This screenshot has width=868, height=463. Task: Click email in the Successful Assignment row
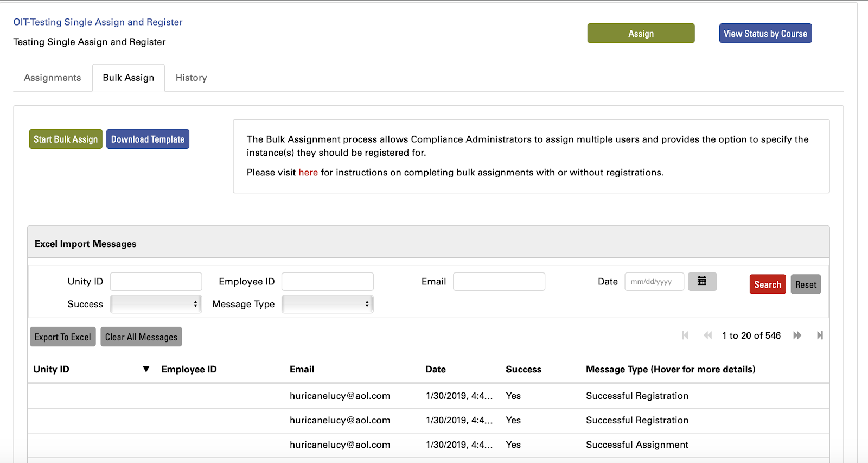340,445
